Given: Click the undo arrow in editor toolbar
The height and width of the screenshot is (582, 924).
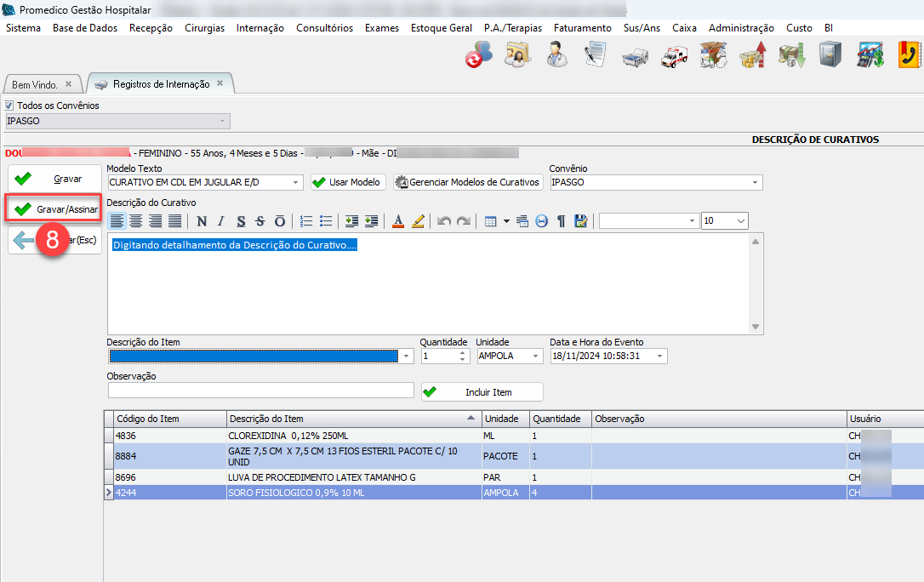Looking at the screenshot, I should coord(443,221).
